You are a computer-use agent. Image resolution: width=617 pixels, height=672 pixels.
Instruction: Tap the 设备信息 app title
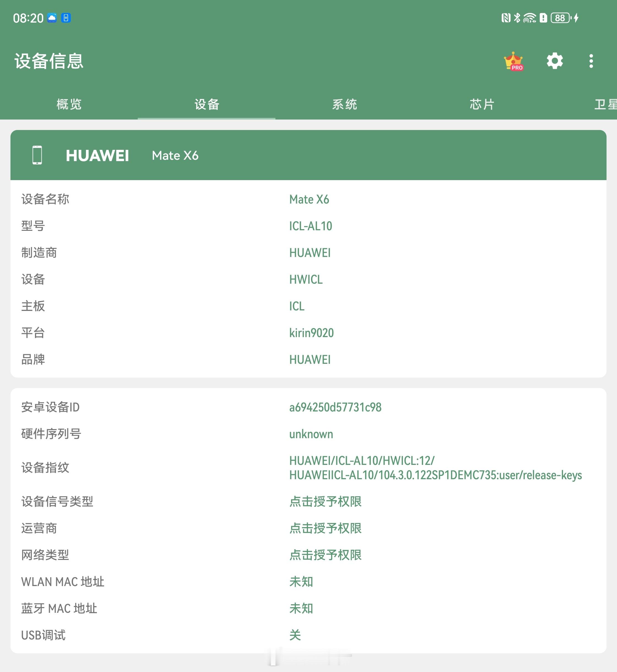49,61
